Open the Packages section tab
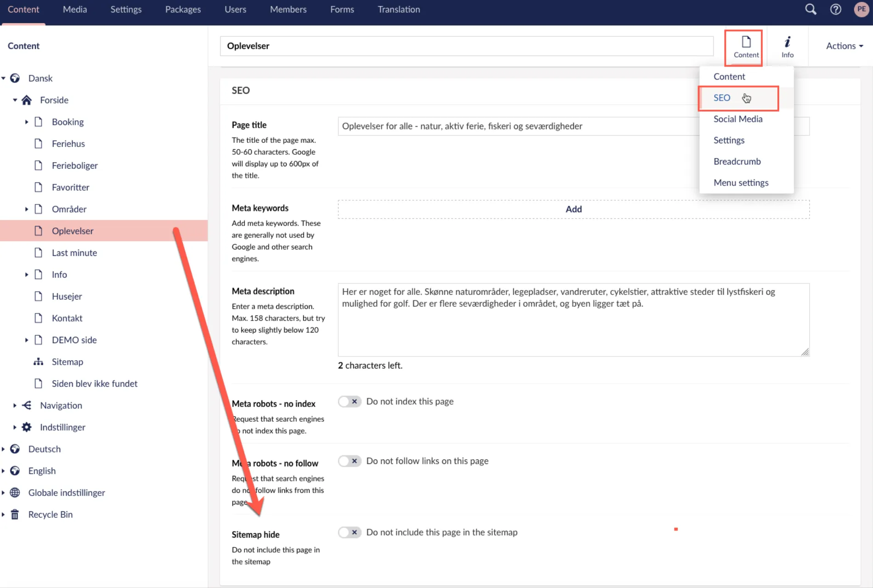Screen dimensions: 873x588 tap(183, 9)
